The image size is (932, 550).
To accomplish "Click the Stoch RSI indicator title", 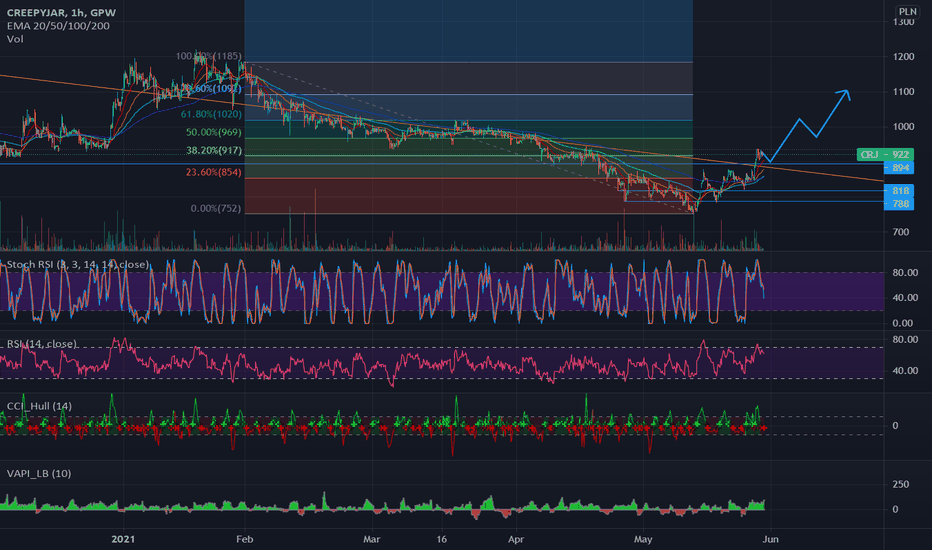I will (x=77, y=265).
